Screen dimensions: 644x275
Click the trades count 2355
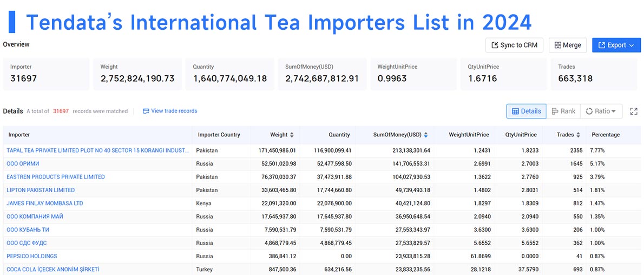click(576, 150)
